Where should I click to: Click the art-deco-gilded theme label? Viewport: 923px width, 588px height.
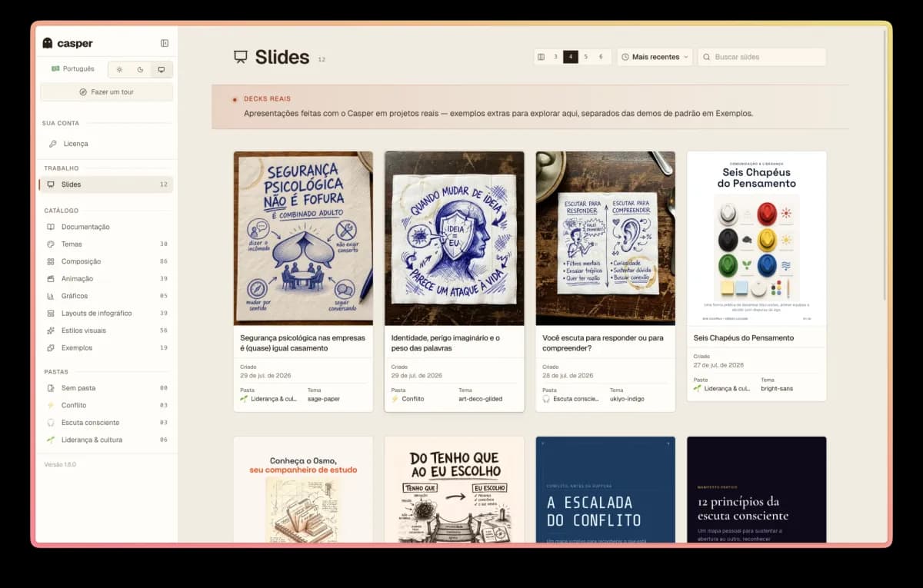(x=481, y=399)
